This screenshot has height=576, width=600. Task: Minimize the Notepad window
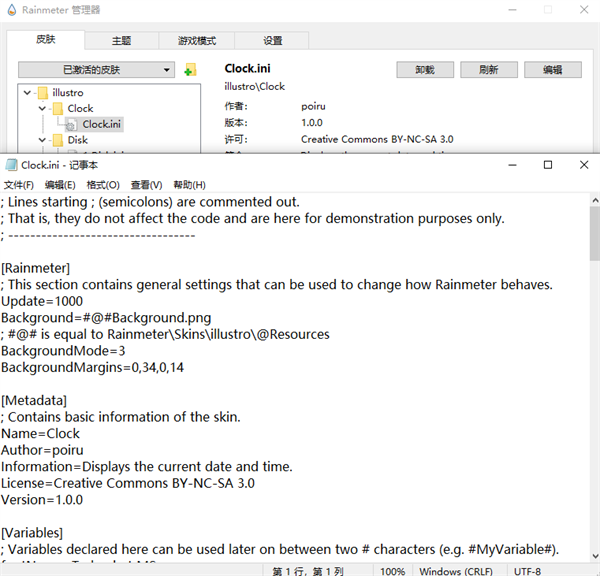point(512,165)
